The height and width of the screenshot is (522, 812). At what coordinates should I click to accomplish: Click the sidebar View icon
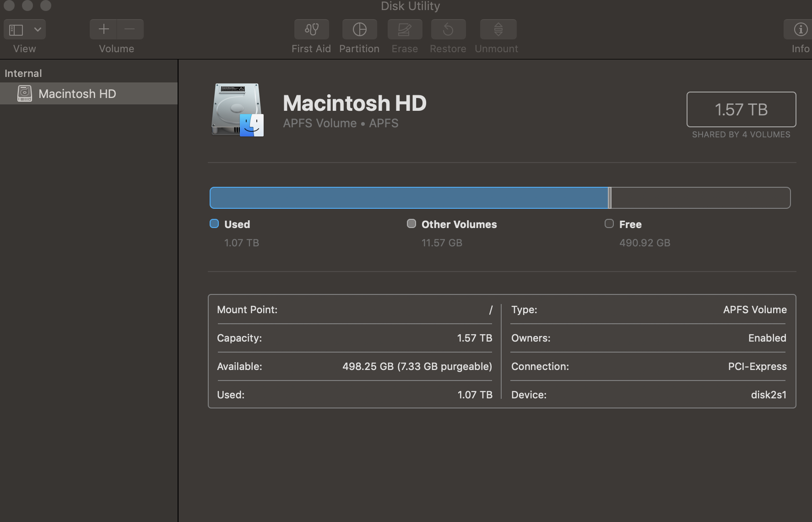click(x=16, y=30)
